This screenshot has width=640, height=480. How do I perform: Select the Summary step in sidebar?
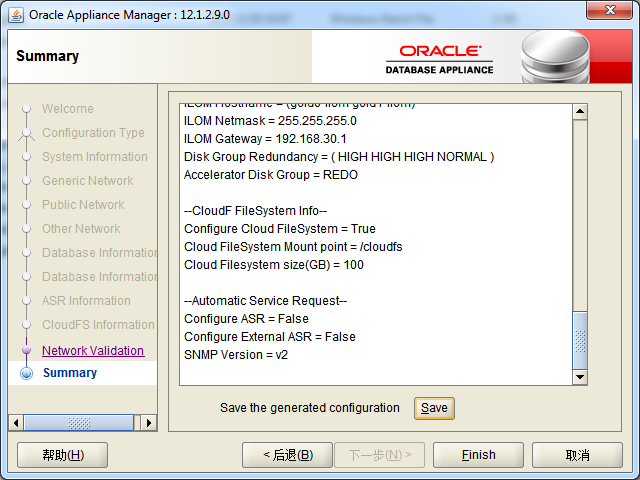[70, 373]
